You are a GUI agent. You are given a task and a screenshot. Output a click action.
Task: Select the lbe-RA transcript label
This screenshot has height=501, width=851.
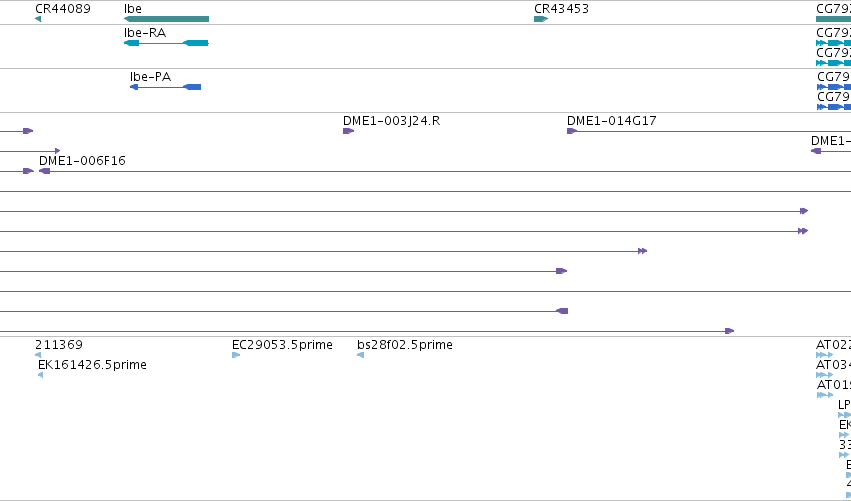point(145,33)
